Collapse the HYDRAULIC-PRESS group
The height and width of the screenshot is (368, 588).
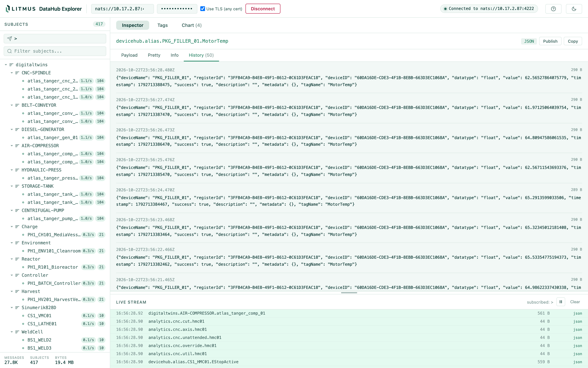pos(11,170)
